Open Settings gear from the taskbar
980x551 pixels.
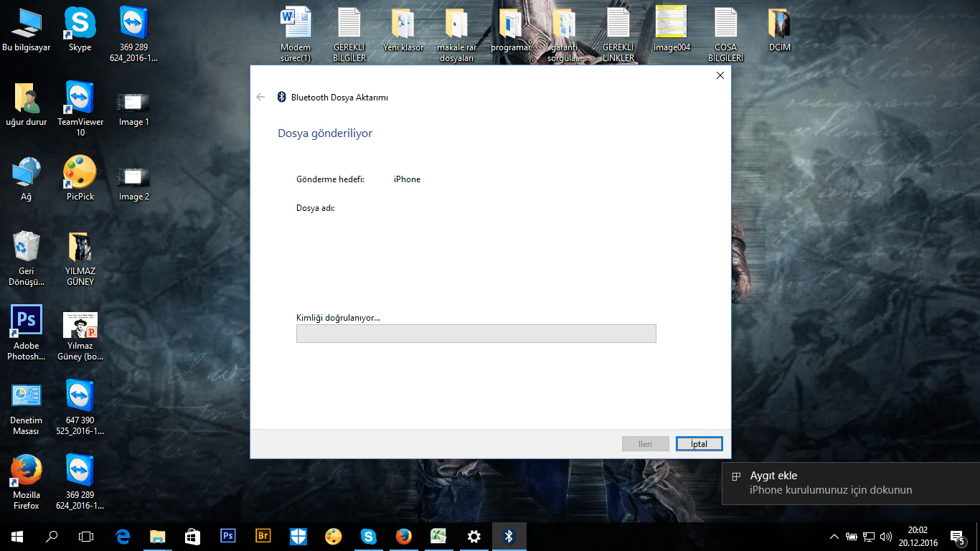point(473,536)
